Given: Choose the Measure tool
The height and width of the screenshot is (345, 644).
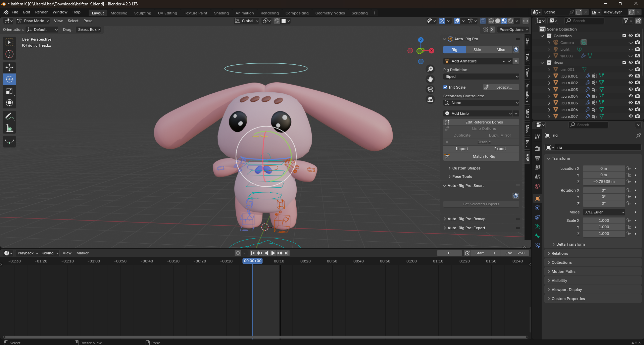Looking at the screenshot, I should [x=9, y=128].
